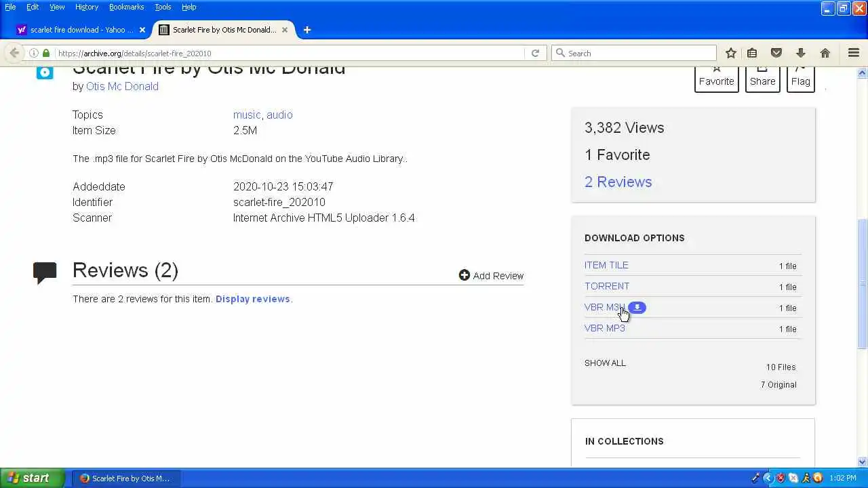This screenshot has height=488, width=868.
Task: Click the Reviews speech bubble icon
Action: (x=45, y=272)
